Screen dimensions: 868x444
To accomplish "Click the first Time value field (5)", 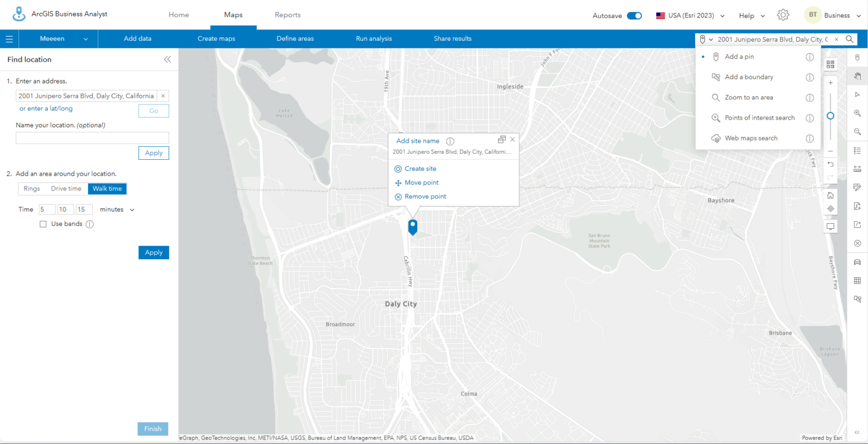I will pyautogui.click(x=47, y=210).
